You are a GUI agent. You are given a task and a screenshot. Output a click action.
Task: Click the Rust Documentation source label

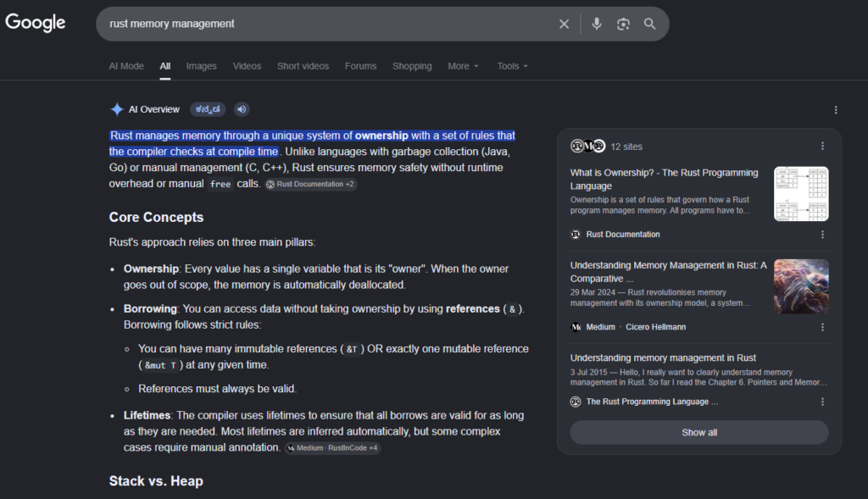pyautogui.click(x=623, y=235)
